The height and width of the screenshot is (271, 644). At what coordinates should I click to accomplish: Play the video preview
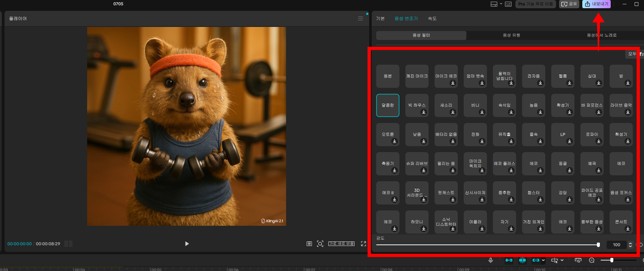[187, 244]
